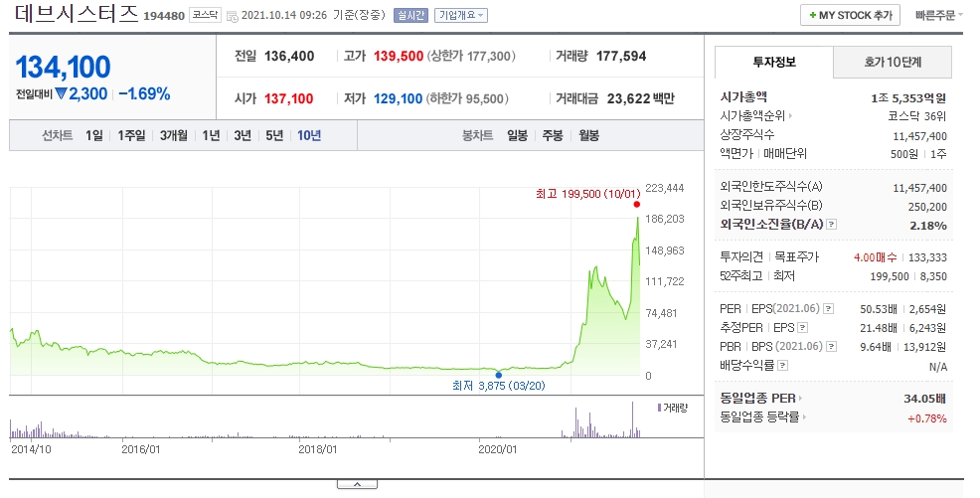Screen dimensions: 980x498
Task: Click the current price 134,100
Action: pyautogui.click(x=64, y=67)
